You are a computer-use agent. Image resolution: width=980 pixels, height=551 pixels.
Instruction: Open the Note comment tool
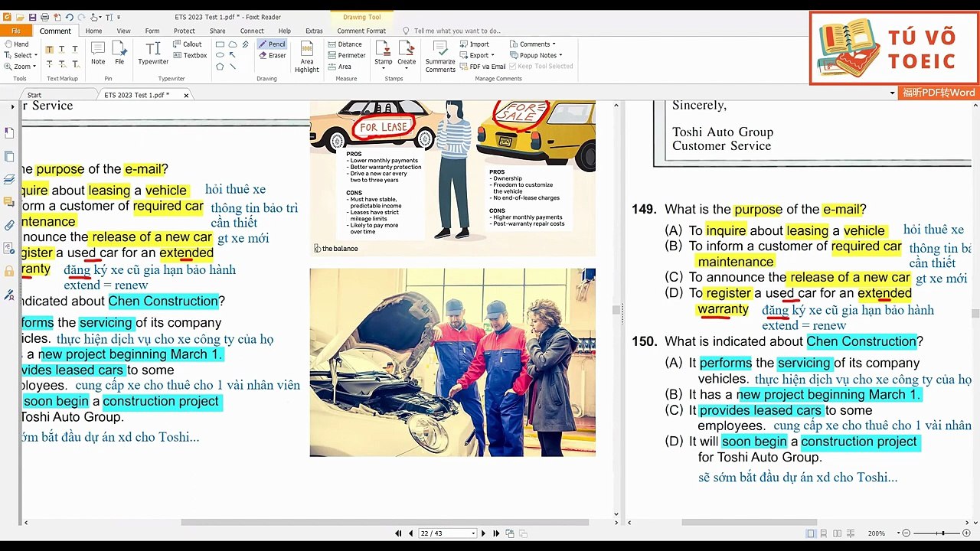[98, 54]
